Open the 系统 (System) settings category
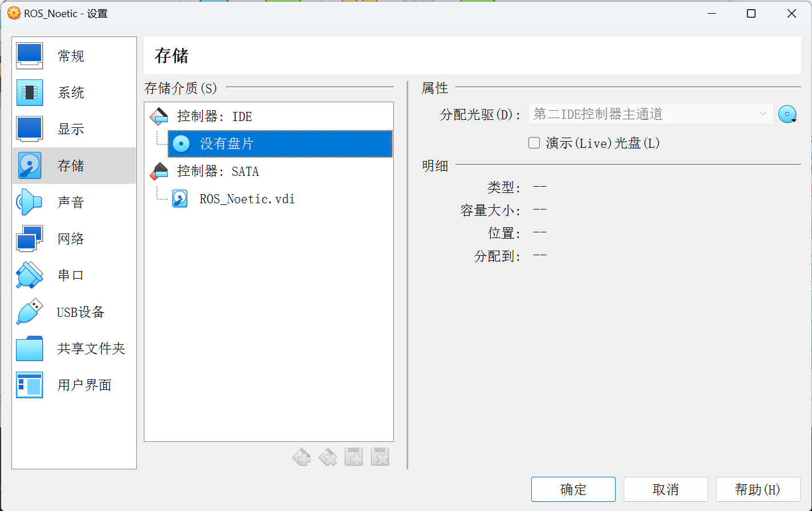The image size is (812, 511). [74, 92]
